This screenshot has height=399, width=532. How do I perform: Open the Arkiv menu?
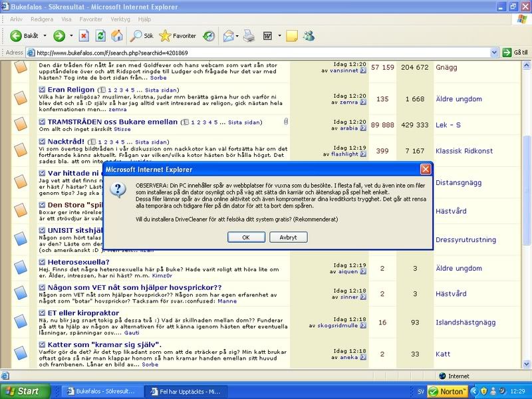click(16, 19)
